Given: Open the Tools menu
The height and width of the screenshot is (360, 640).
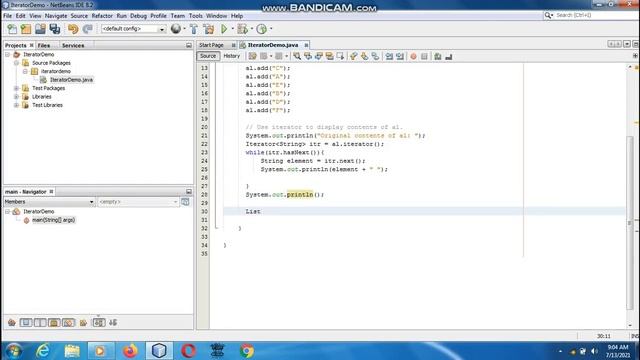Looking at the screenshot, I should pos(196,16).
